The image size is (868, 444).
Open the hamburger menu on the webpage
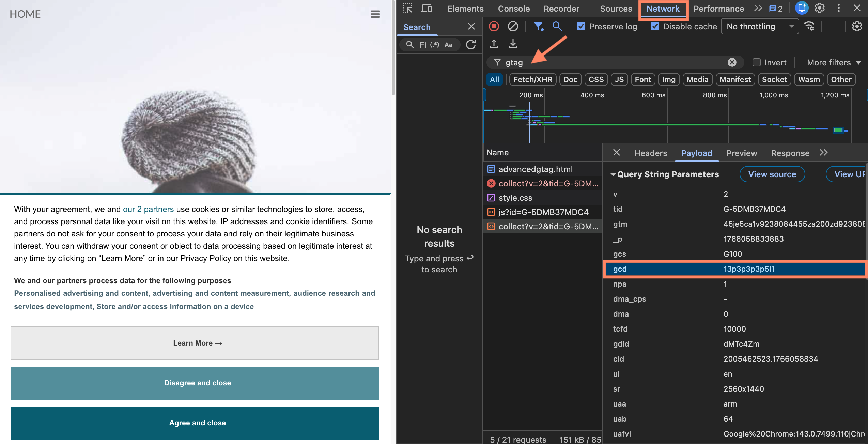pos(375,14)
